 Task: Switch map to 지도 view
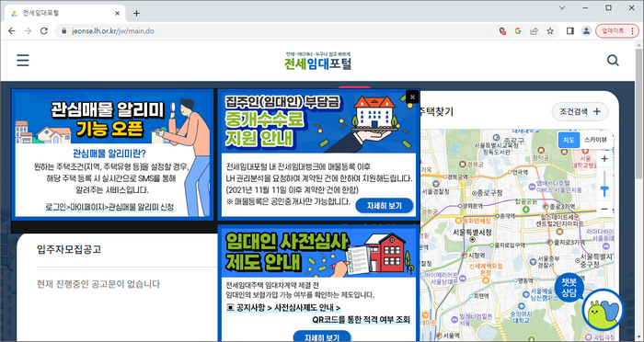tap(569, 140)
